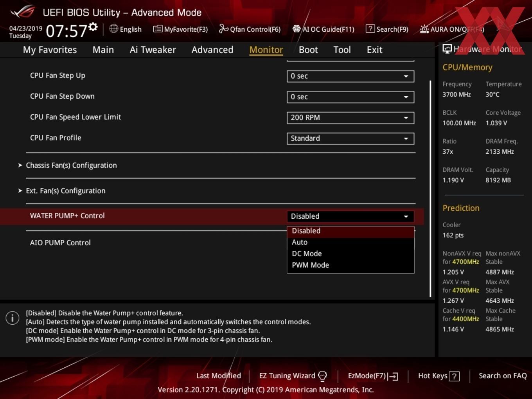The width and height of the screenshot is (532, 399).
Task: Expand Ext. Fan(s) Configuration
Action: [x=65, y=191]
